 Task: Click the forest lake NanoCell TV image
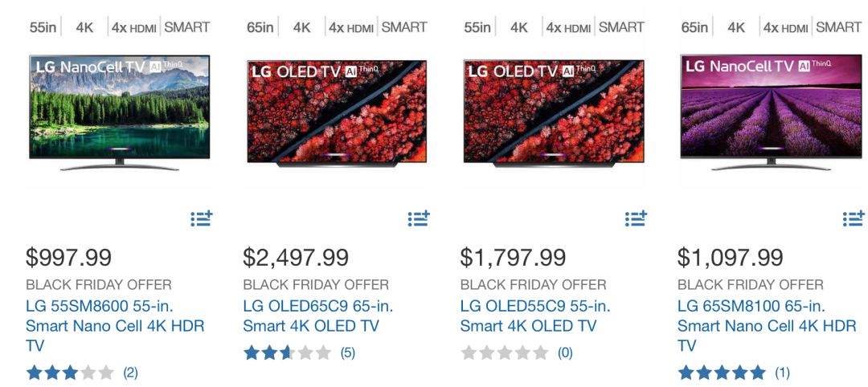119,112
